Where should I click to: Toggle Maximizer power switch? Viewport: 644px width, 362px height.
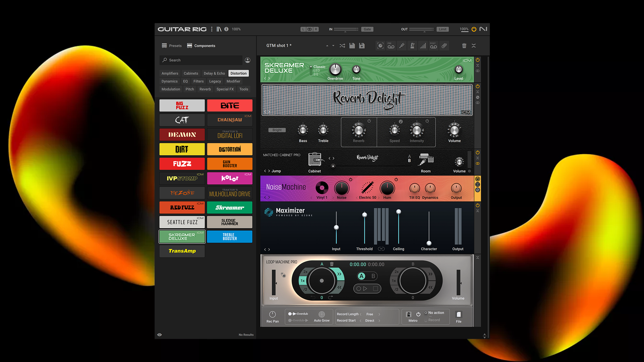point(478,205)
